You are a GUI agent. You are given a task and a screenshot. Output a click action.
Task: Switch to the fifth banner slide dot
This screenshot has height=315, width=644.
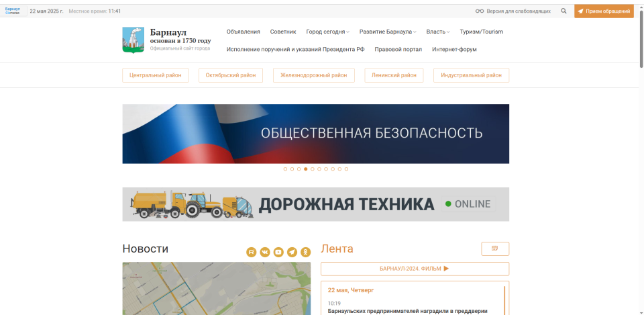pyautogui.click(x=313, y=169)
